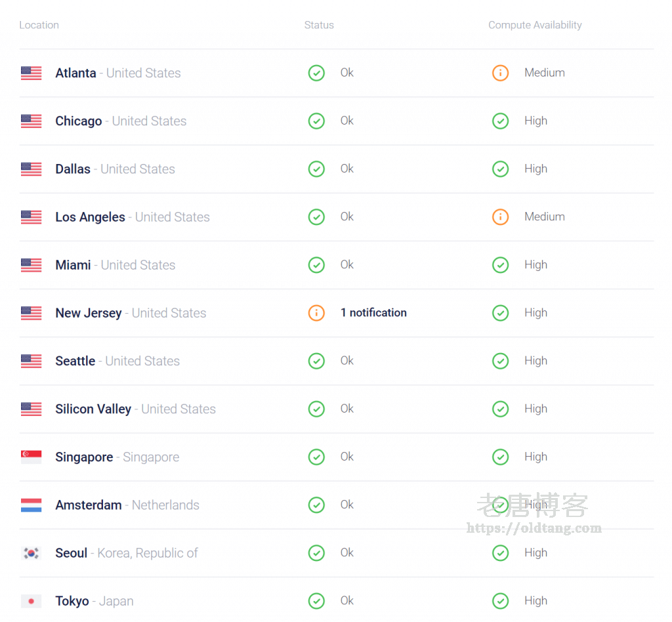Click the Status column header
672x622 pixels.
point(319,25)
